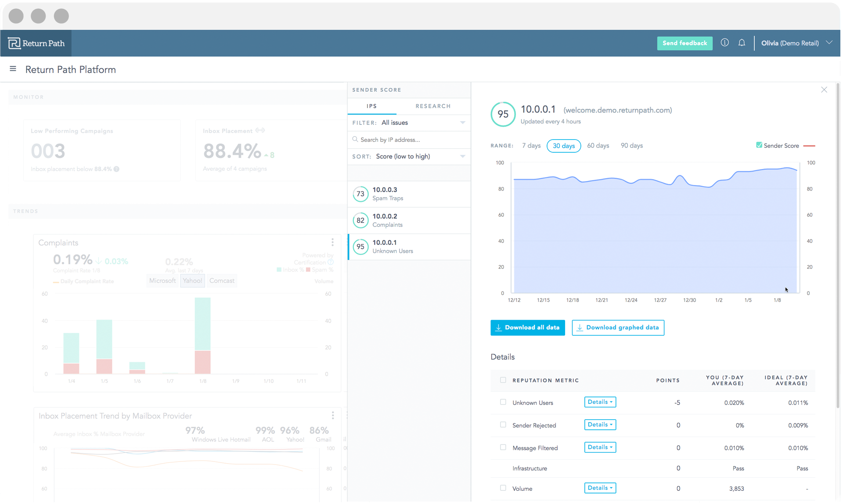
Task: Close the sender score detail panel
Action: pos(824,90)
